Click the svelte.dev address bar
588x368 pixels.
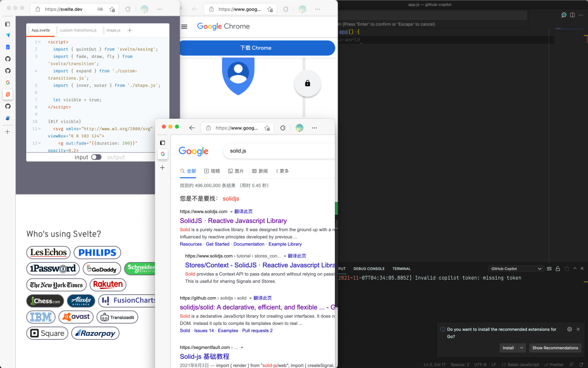(74, 9)
